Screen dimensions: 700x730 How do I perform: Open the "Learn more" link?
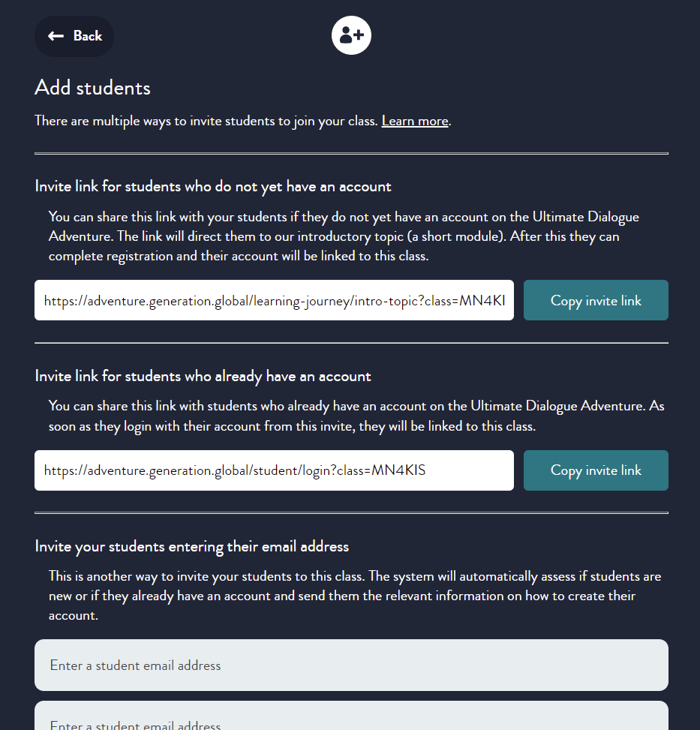click(414, 121)
